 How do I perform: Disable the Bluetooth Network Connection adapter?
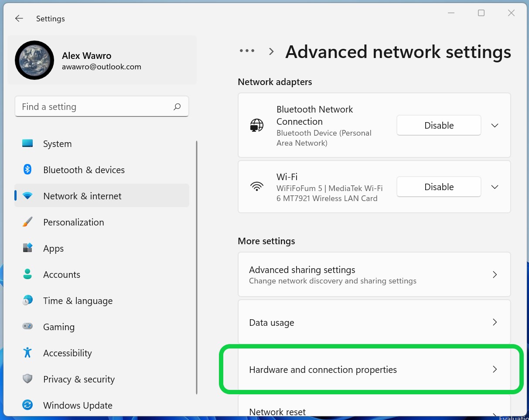[x=439, y=126]
